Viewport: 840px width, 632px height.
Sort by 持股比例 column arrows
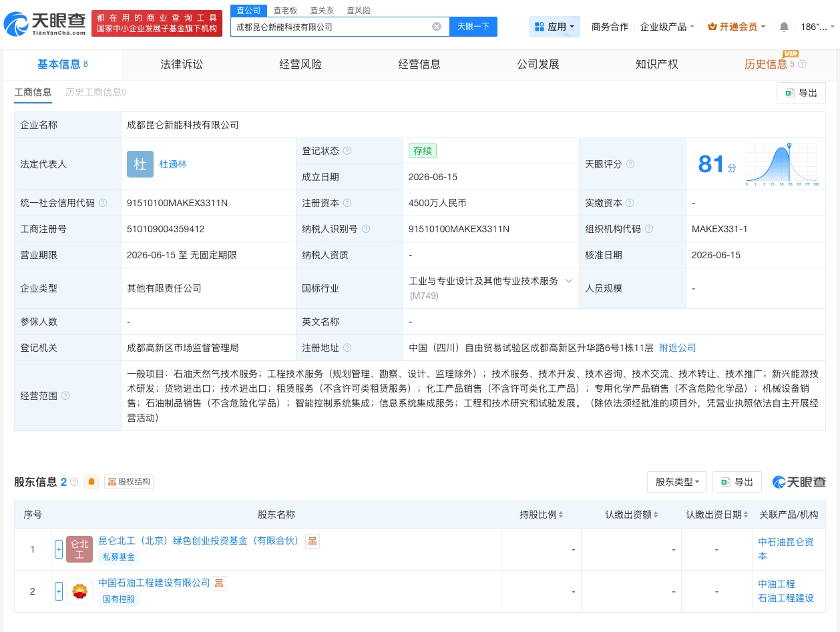[561, 515]
